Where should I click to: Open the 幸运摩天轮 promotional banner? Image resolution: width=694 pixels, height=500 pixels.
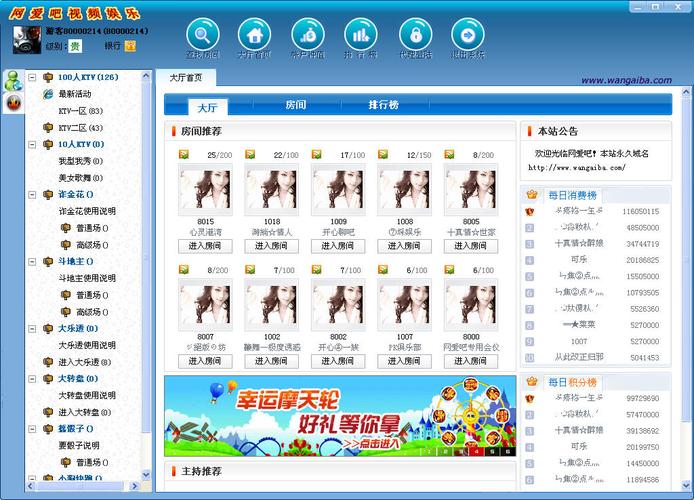[340, 414]
